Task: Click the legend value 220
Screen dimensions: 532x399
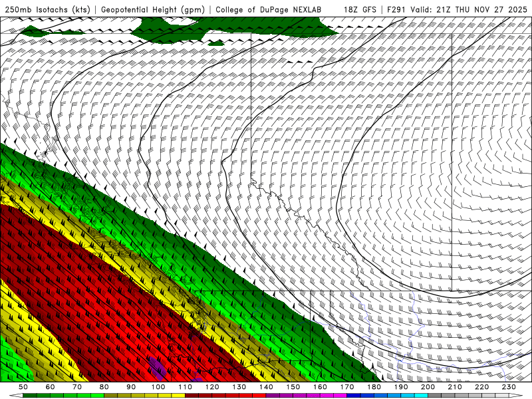Action: pyautogui.click(x=481, y=387)
